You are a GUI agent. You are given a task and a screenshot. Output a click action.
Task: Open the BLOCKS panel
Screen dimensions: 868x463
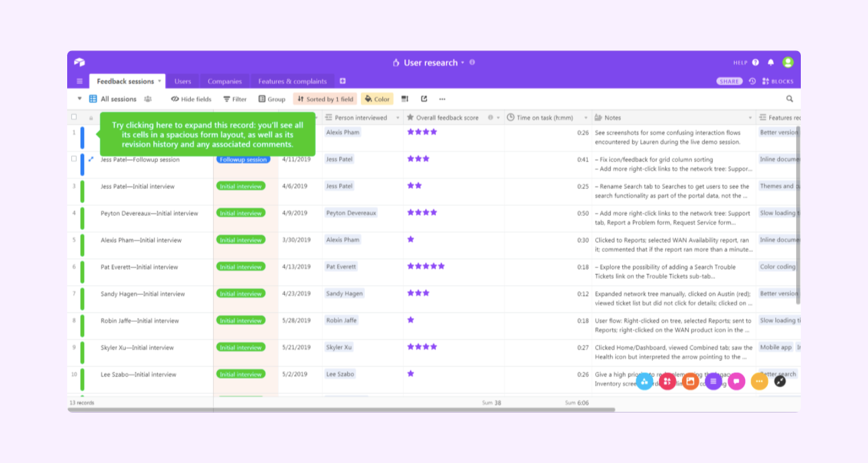click(778, 81)
